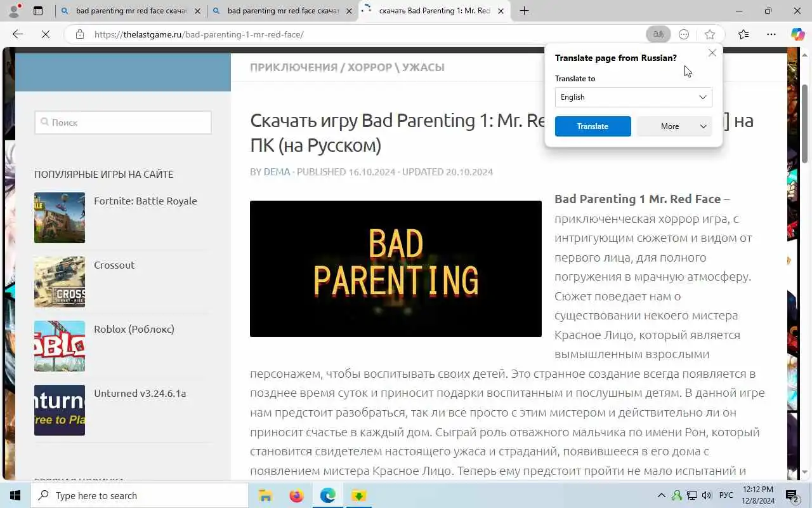Screen dimensions: 812x508
Task: Open the volume tray icon
Action: 707,495
